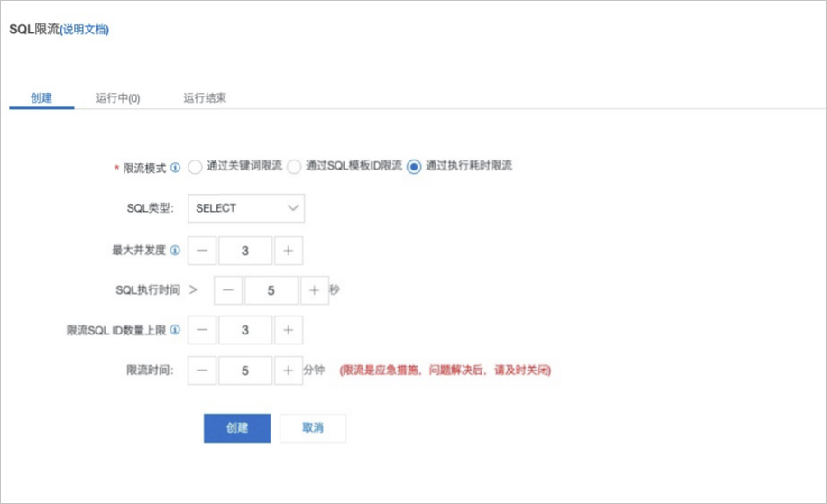Increase SQL执行时间 with plus button
The width and height of the screenshot is (827, 504).
coord(315,290)
